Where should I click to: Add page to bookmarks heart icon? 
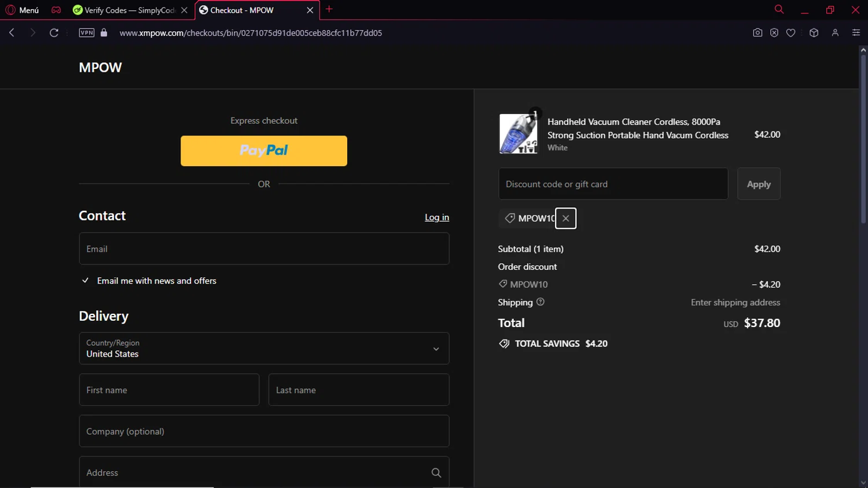click(791, 33)
